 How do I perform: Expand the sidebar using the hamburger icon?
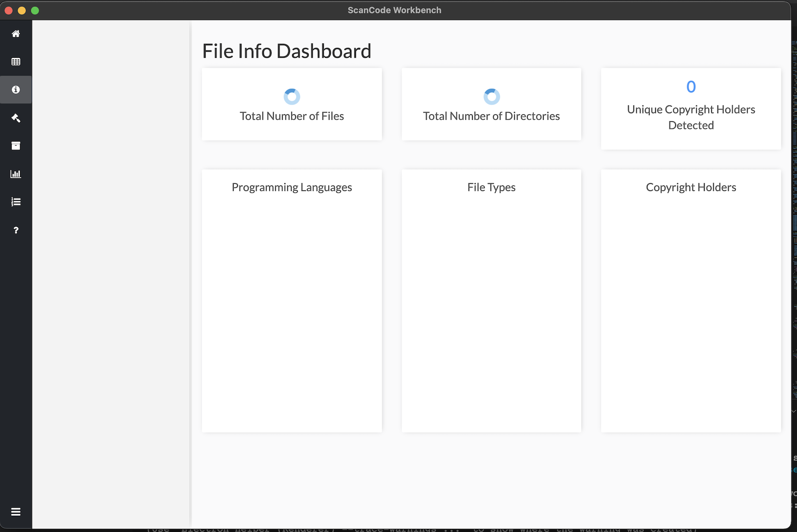tap(16, 512)
